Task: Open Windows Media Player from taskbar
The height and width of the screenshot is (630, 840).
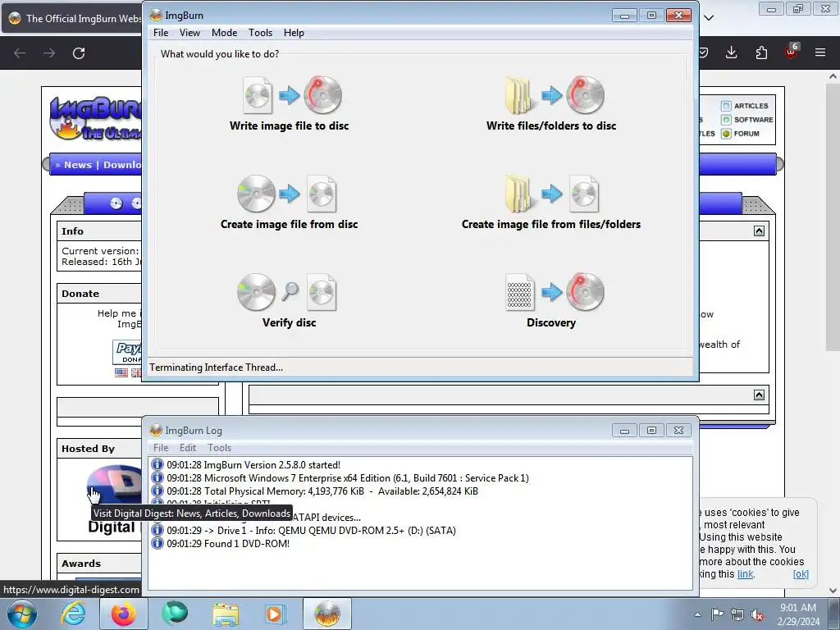Action: point(276,614)
